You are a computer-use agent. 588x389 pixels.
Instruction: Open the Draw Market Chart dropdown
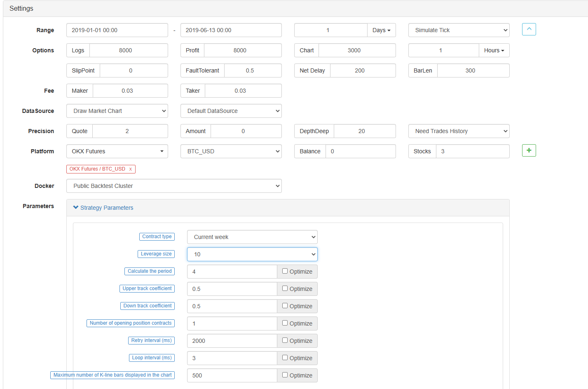pyautogui.click(x=117, y=111)
